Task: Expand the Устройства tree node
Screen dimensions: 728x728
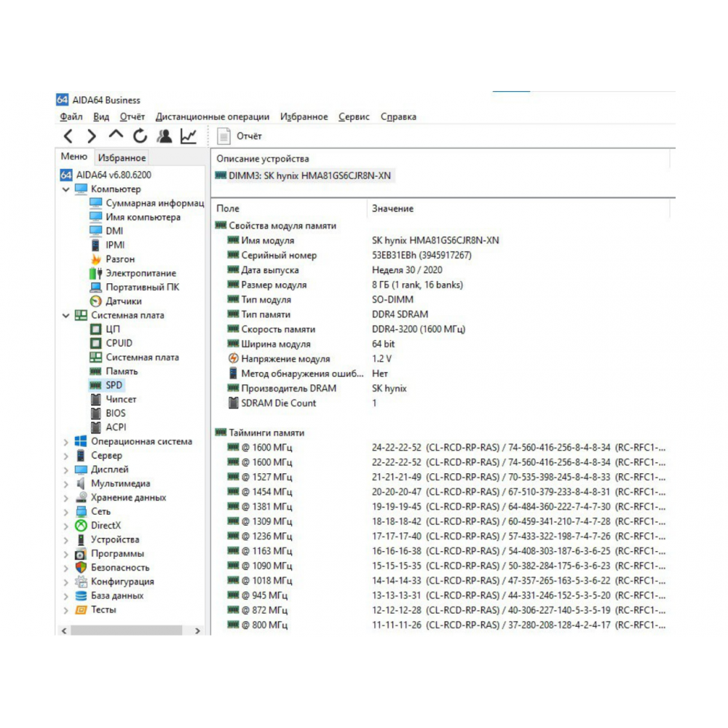Action: [66, 540]
